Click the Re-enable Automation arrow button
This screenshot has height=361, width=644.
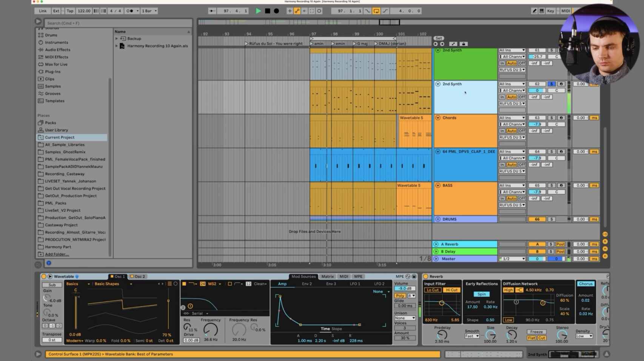pos(304,11)
